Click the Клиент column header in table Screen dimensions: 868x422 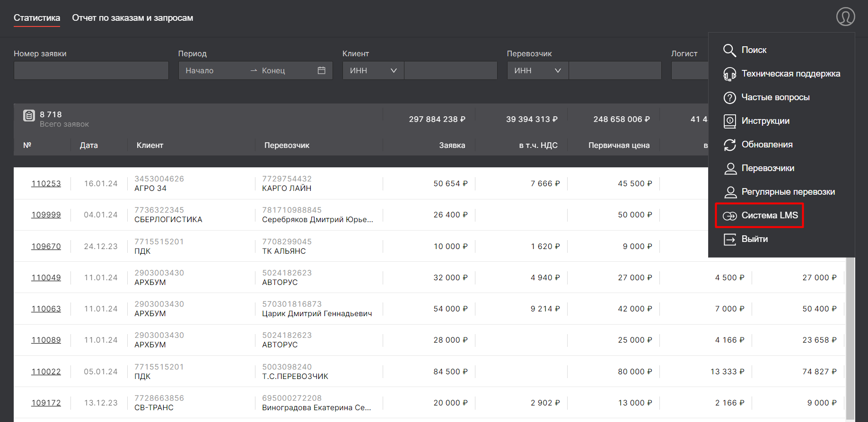150,145
